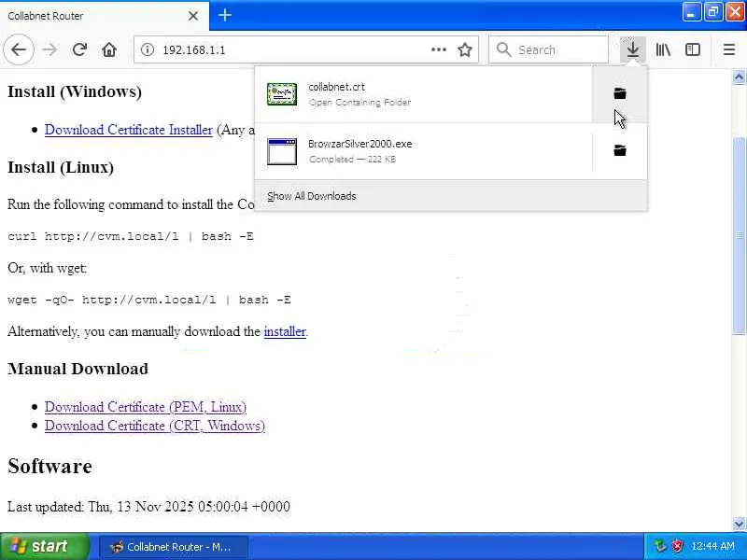The image size is (747, 560).
Task: Click the Last updated timestamp line
Action: (x=148, y=506)
